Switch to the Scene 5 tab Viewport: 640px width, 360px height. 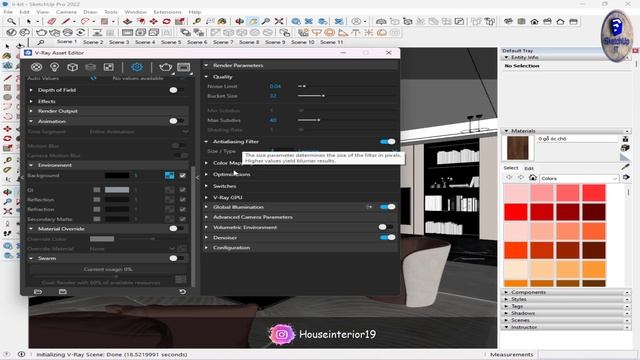(171, 42)
